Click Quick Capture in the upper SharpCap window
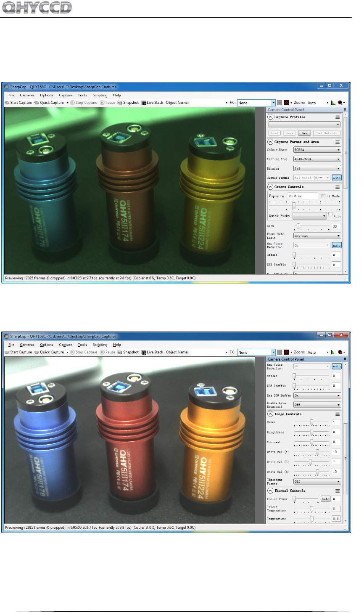This screenshot has width=364, height=613. point(49,103)
